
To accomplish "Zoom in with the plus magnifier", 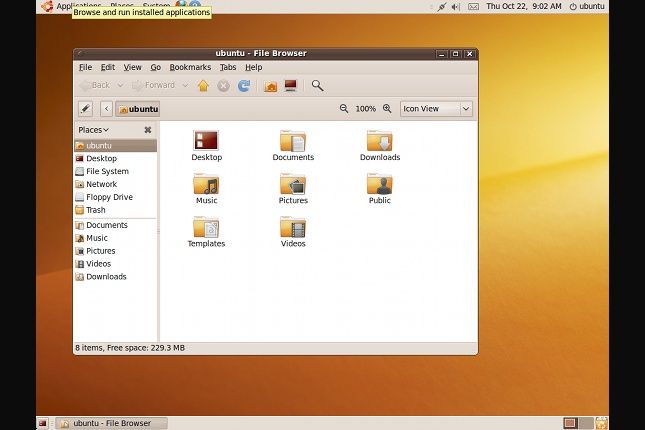I will (387, 109).
